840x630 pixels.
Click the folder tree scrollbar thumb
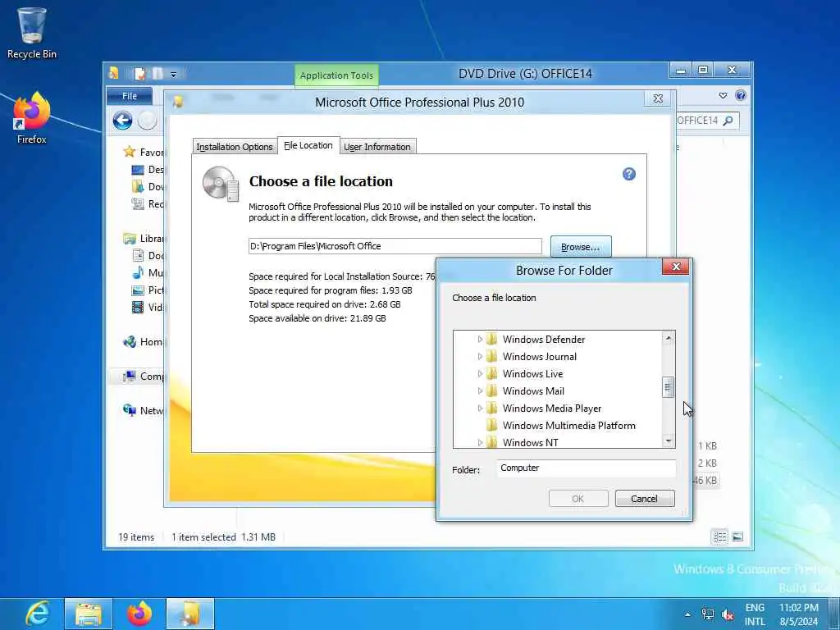point(668,387)
